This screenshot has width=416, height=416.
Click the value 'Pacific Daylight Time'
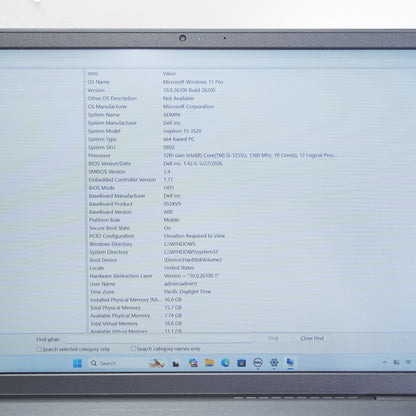(x=188, y=292)
